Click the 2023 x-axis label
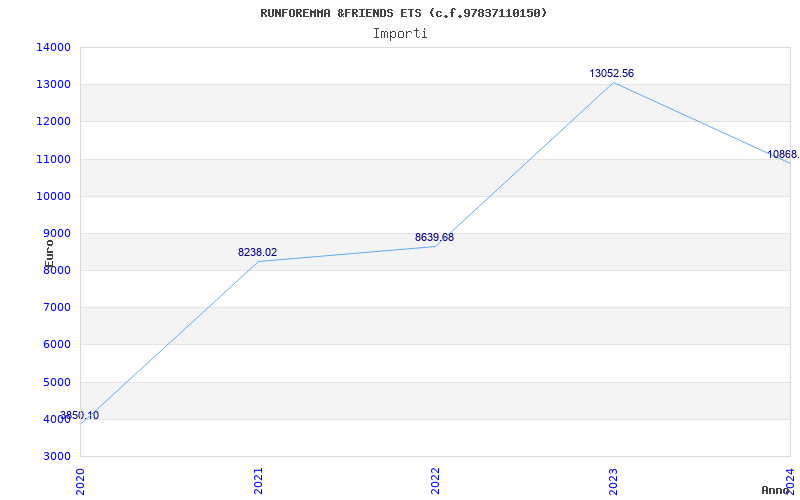 (613, 481)
